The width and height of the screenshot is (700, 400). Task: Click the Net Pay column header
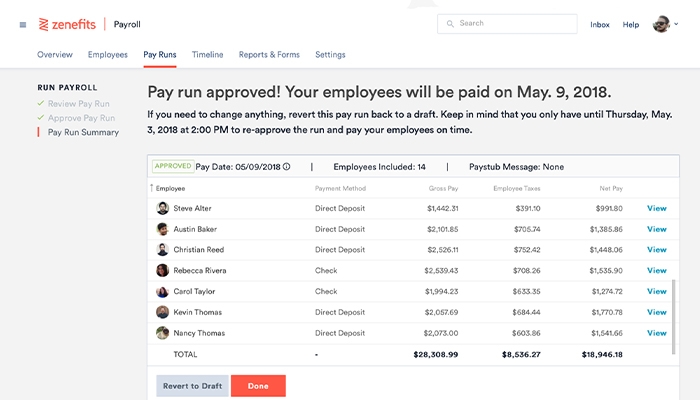(611, 188)
